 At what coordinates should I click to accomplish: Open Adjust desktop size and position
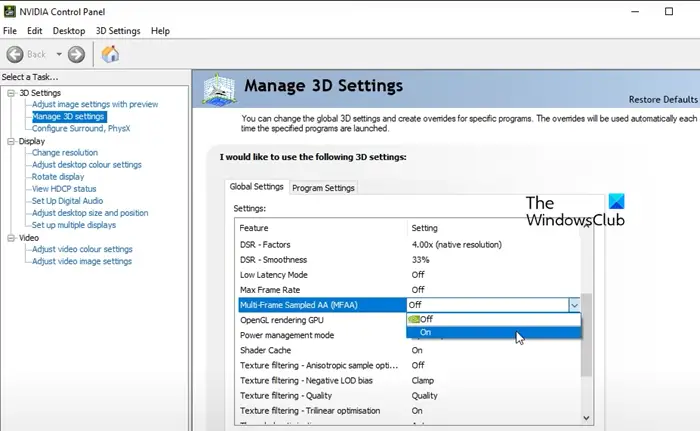point(90,213)
